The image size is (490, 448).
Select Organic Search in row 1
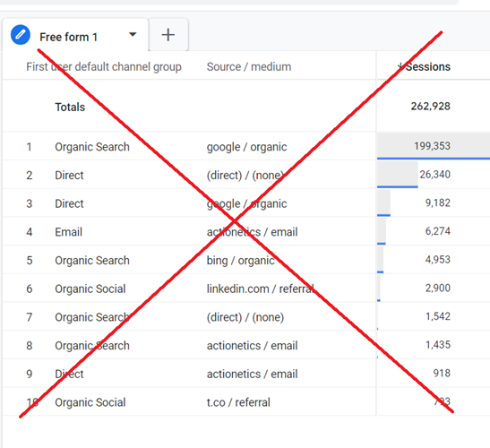point(92,147)
